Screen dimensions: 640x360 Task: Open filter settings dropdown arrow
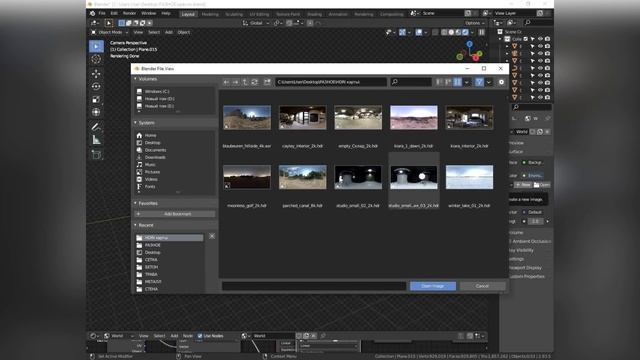click(x=489, y=82)
